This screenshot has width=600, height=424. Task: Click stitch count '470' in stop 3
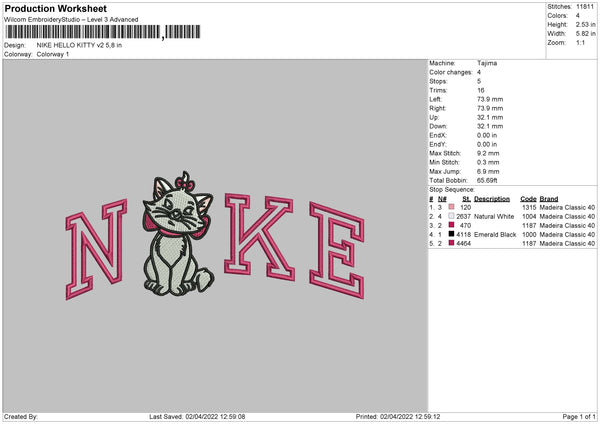pyautogui.click(x=465, y=225)
